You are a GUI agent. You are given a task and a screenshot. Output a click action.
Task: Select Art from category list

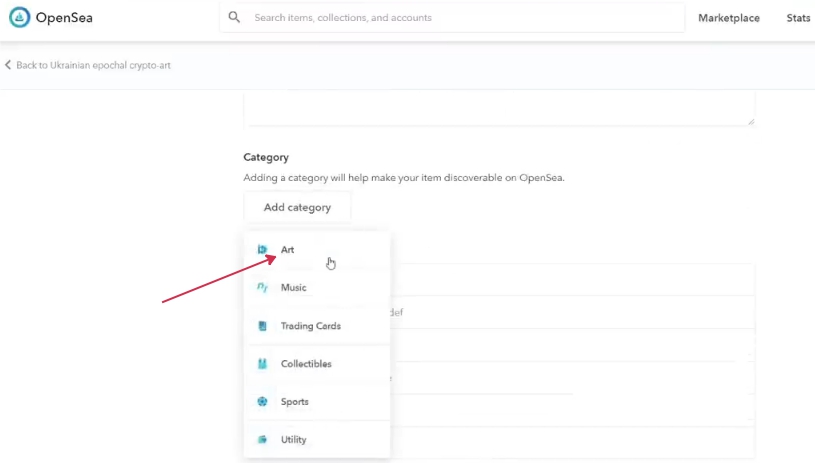pos(288,249)
